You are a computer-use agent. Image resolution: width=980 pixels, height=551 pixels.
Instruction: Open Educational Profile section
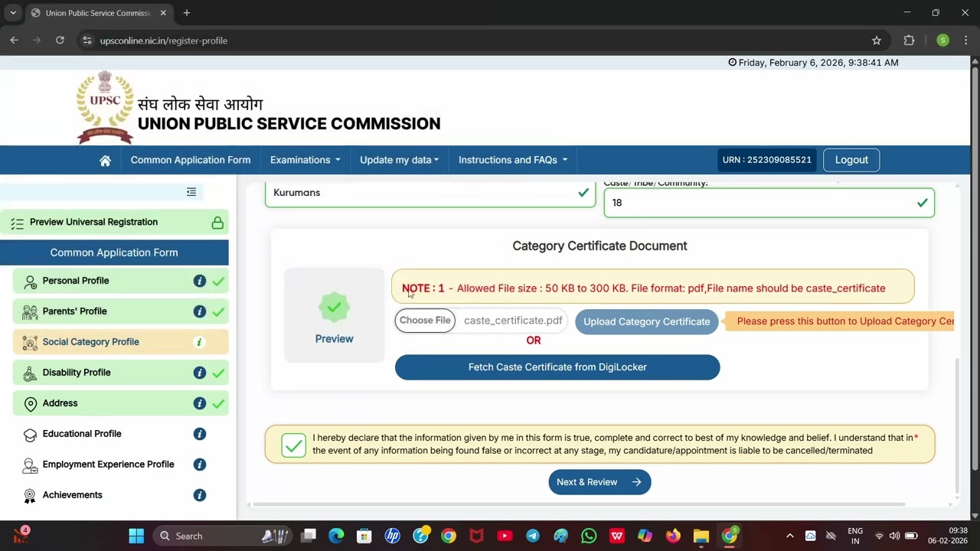click(x=120, y=434)
